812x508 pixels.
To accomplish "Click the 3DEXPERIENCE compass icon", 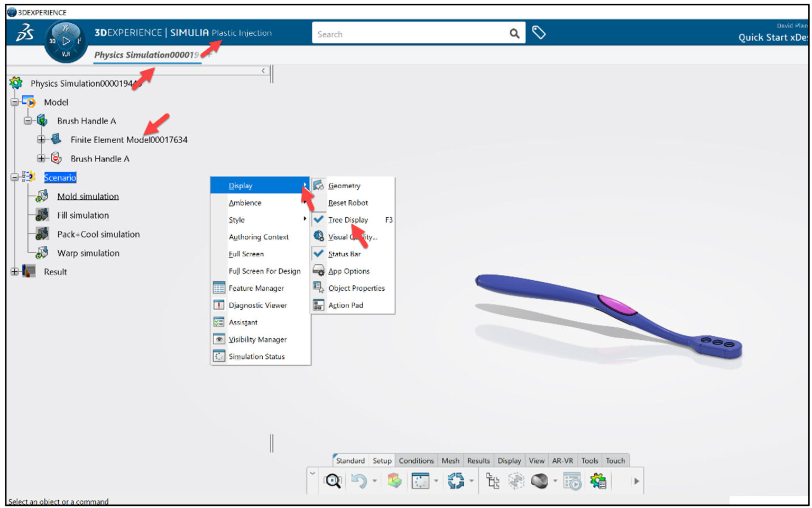I will click(x=66, y=40).
